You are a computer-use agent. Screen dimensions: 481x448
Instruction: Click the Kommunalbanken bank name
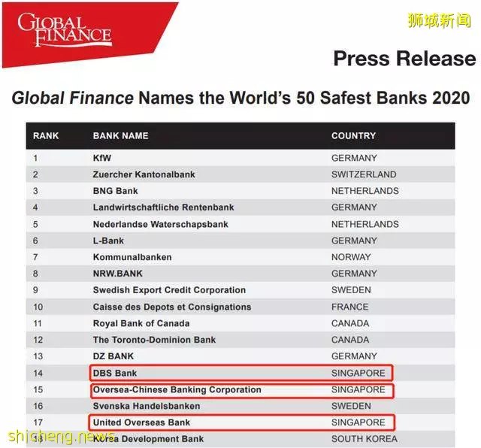132,257
